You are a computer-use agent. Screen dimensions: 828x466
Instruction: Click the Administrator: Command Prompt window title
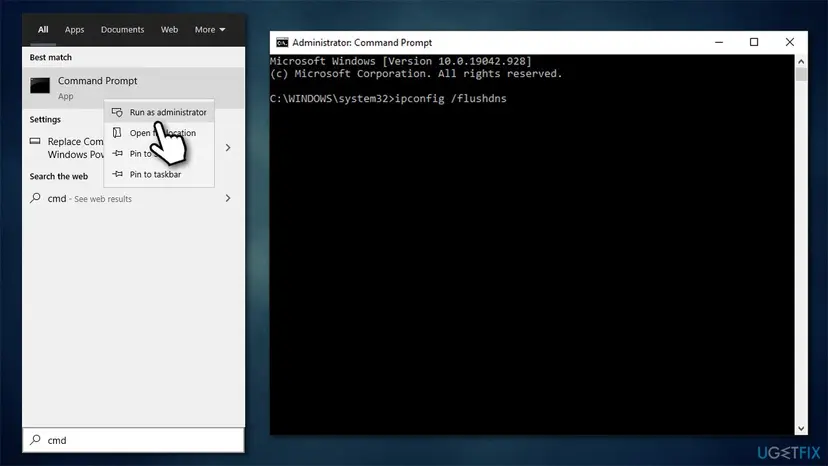tap(362, 42)
